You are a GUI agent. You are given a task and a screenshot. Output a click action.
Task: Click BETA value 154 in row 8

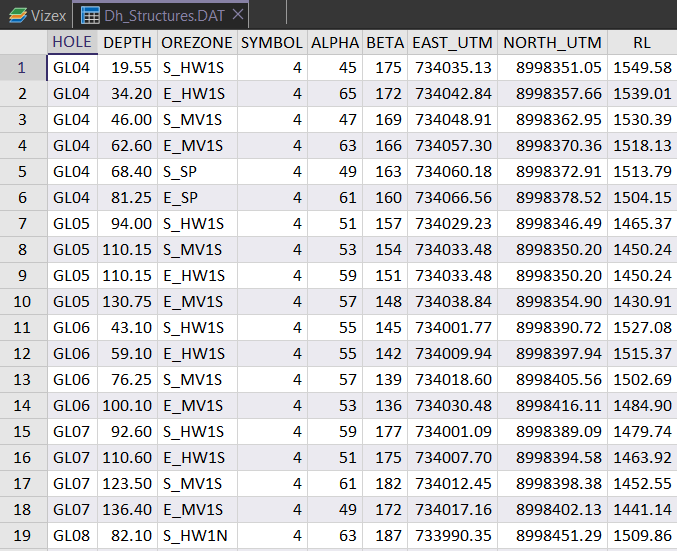pos(385,250)
